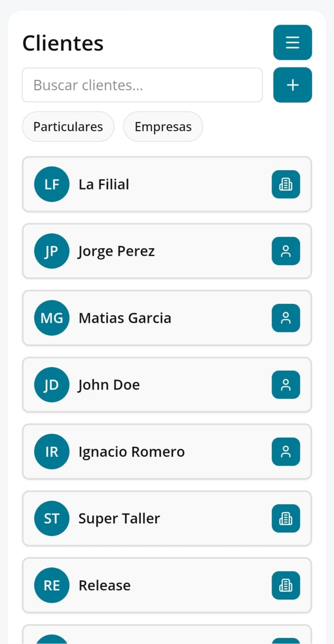This screenshot has height=644, width=334.
Task: Select the MG avatar for Matias Garcia
Action: point(52,318)
